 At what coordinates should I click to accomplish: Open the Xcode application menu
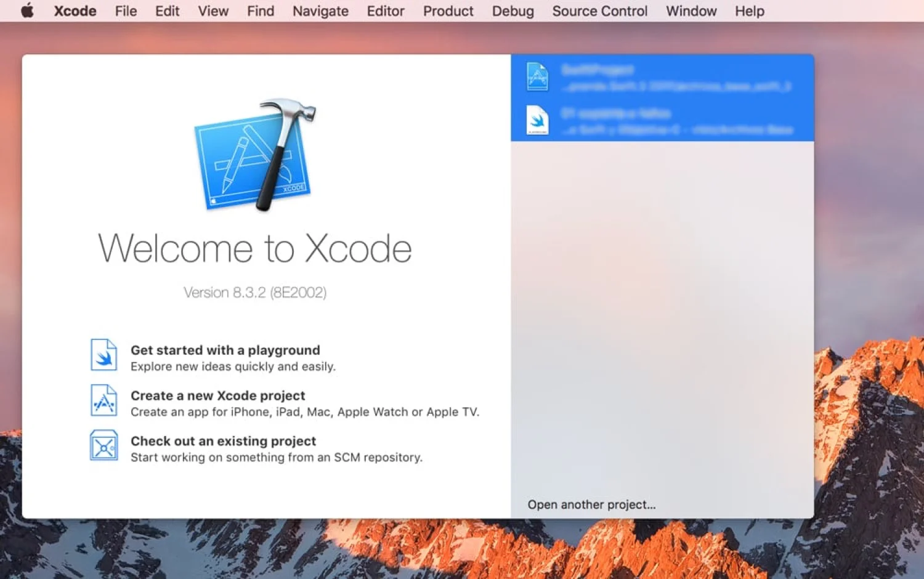(75, 11)
